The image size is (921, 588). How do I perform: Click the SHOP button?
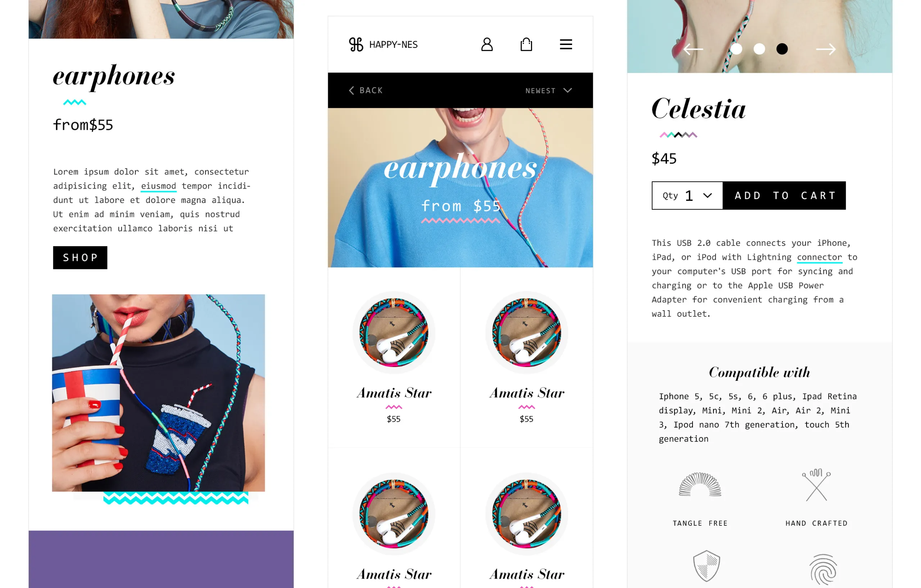[80, 257]
